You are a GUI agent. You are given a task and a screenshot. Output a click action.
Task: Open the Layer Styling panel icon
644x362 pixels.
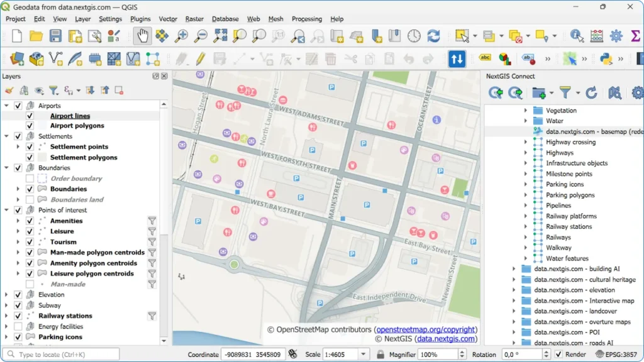(x=9, y=90)
